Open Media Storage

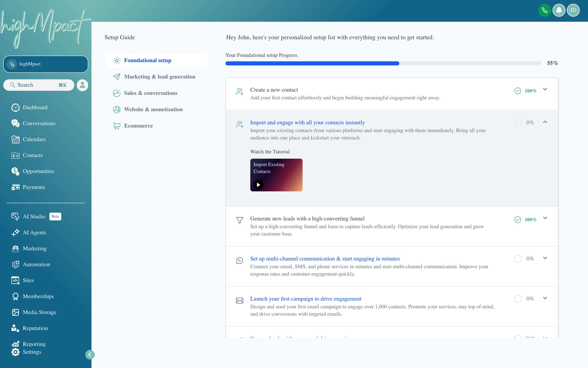(34, 312)
